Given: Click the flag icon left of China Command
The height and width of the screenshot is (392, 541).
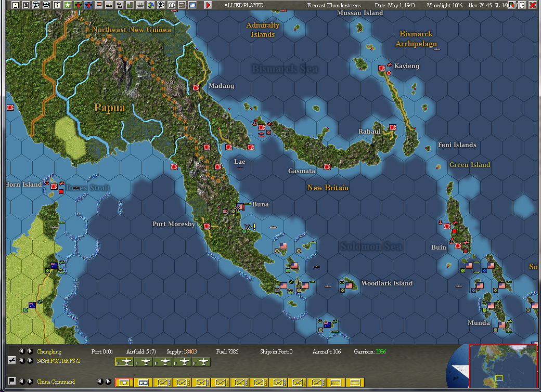Looking at the screenshot, I should [x=12, y=381].
